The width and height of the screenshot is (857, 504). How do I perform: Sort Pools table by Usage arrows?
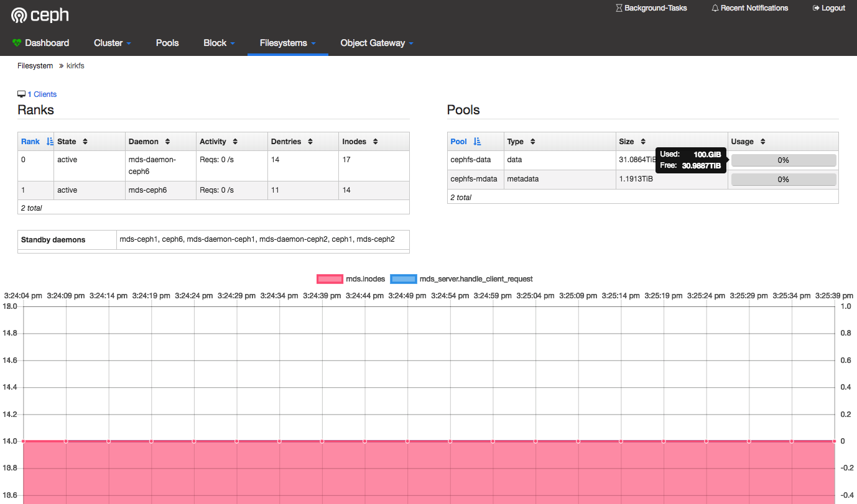[x=762, y=142]
